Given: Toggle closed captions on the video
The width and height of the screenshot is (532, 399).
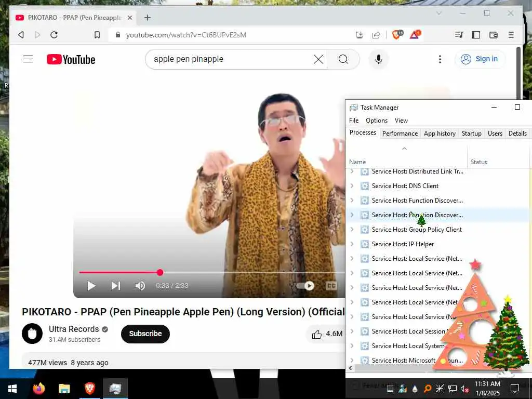Looking at the screenshot, I should click(331, 286).
